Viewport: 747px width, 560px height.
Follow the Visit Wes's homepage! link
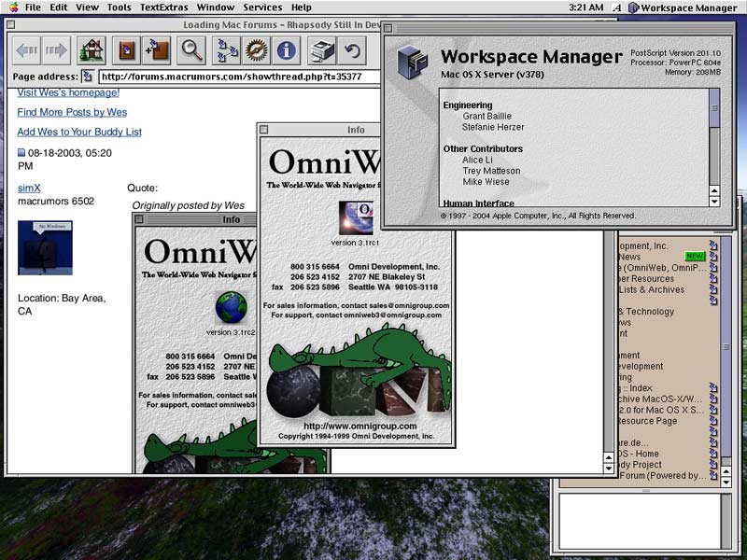click(x=68, y=92)
